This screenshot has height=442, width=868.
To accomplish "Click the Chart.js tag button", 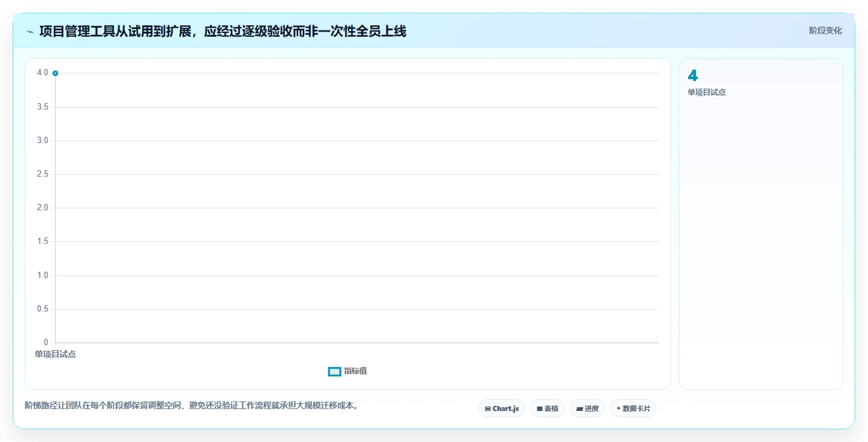I will (x=502, y=408).
